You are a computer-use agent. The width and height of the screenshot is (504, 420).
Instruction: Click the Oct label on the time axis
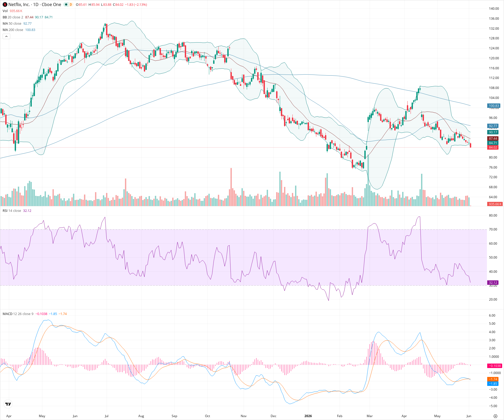pos(208,416)
